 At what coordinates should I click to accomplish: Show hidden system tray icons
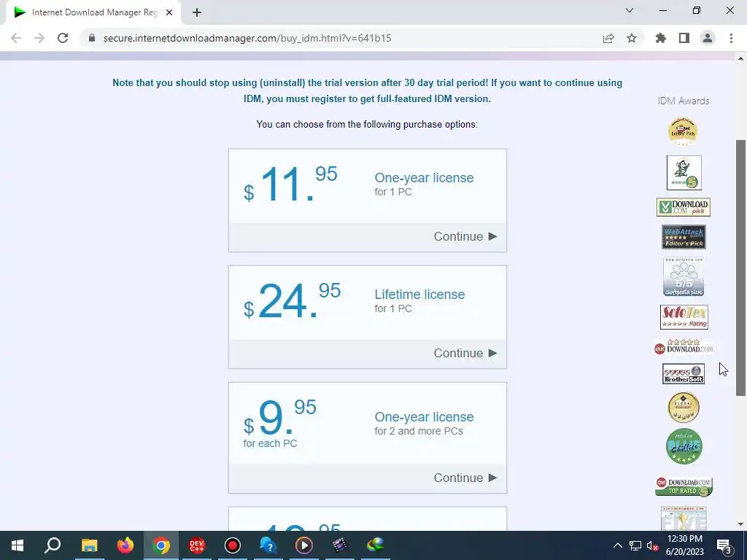pos(617,545)
